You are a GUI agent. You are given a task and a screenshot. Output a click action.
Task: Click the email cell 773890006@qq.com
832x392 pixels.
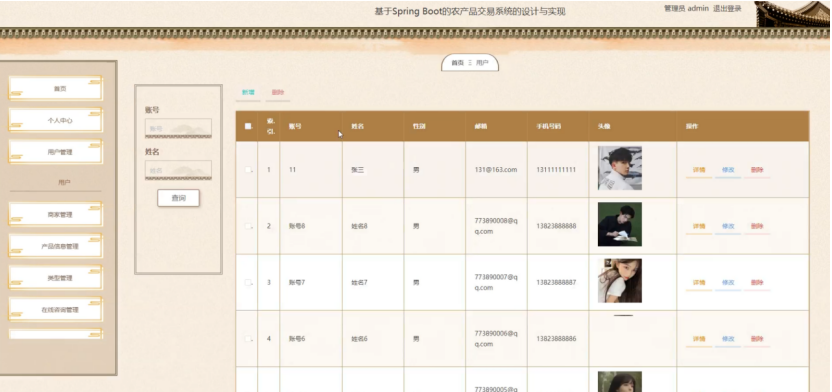(496, 338)
